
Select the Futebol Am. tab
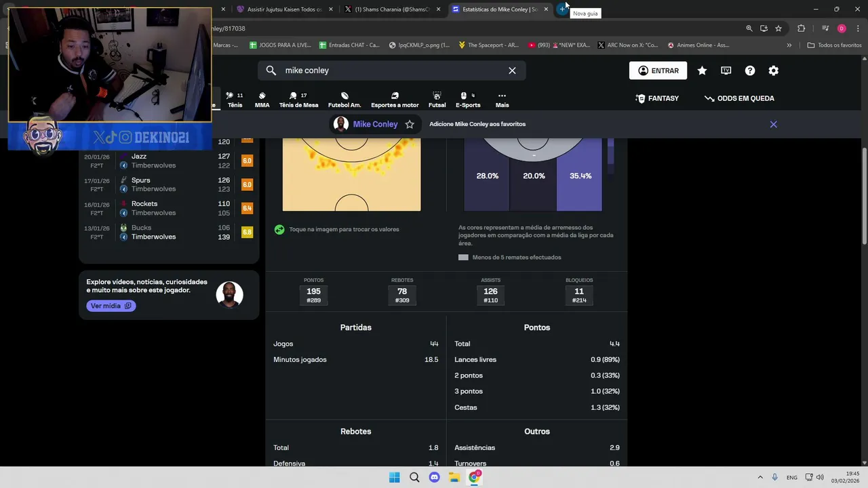344,100
